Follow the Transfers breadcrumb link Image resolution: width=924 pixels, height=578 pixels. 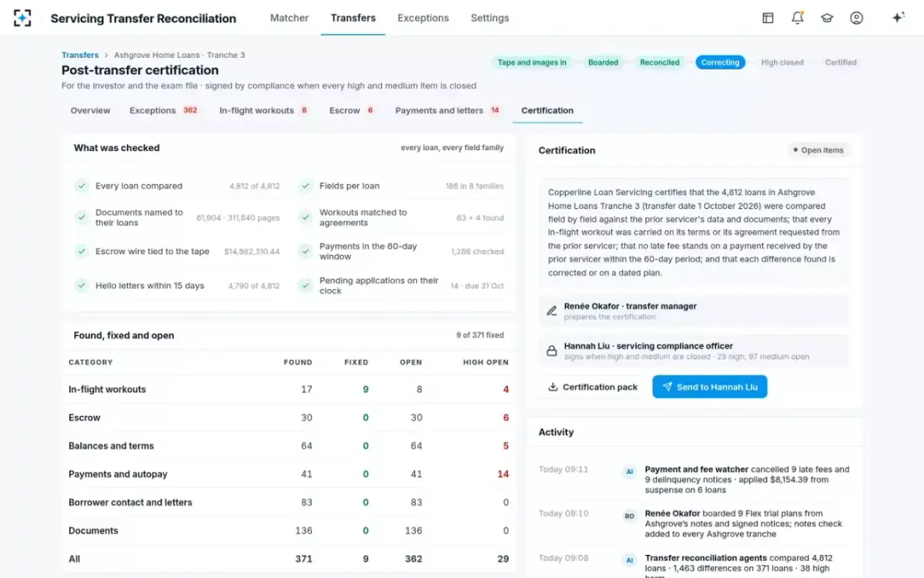click(x=80, y=55)
